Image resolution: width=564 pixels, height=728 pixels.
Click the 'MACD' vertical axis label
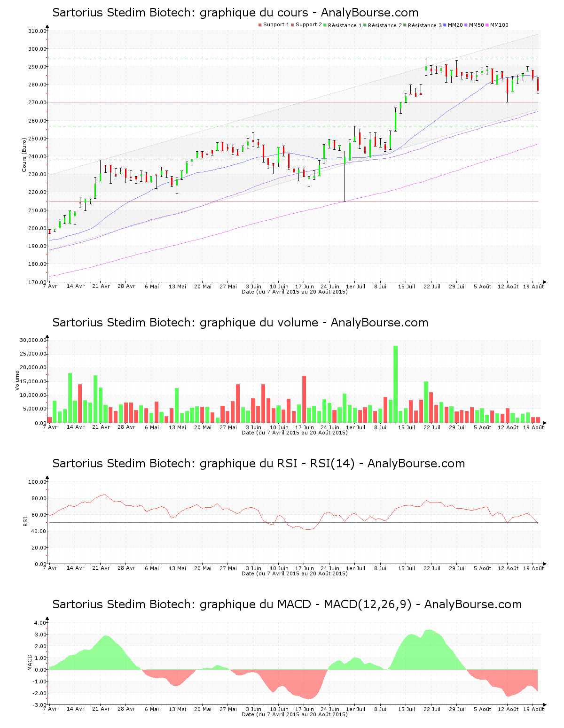coord(30,662)
